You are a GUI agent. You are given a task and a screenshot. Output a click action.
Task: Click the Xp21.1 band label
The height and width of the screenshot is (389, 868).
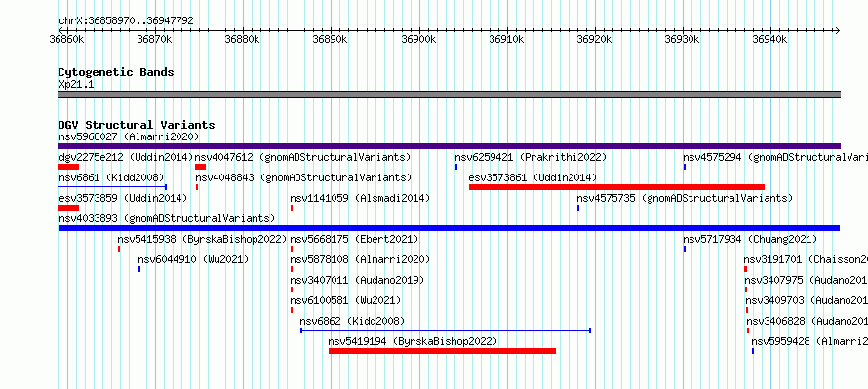[x=76, y=84]
